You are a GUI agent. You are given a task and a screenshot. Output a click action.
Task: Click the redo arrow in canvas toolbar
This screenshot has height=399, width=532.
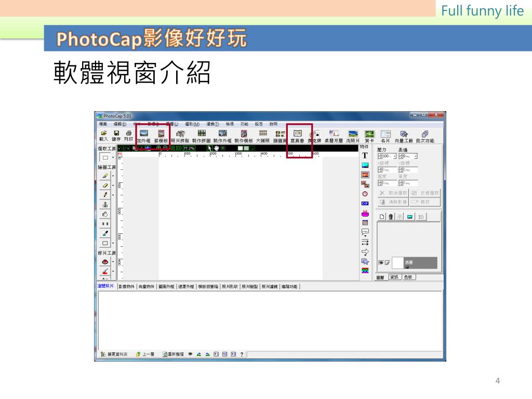click(x=127, y=148)
